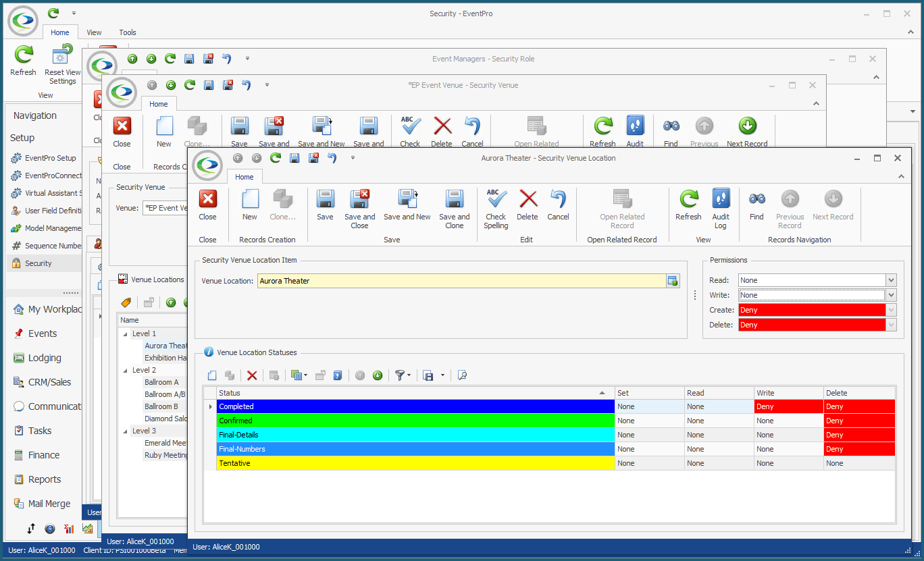
Task: Select Home tab in main EventPro window
Action: click(x=60, y=32)
